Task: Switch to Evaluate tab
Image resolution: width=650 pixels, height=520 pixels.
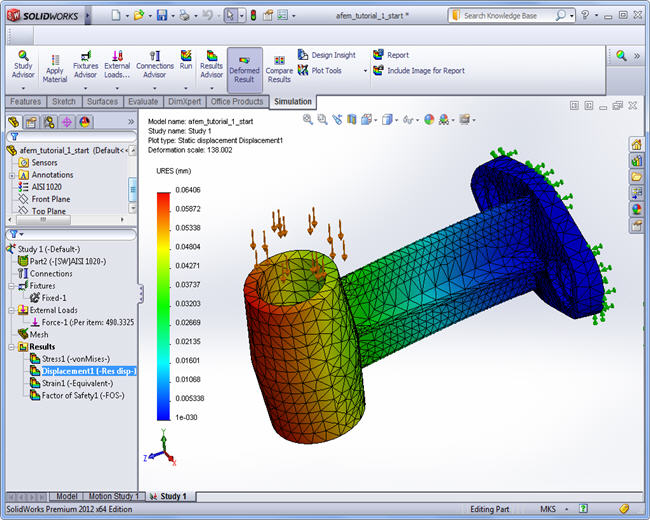Action: tap(143, 102)
